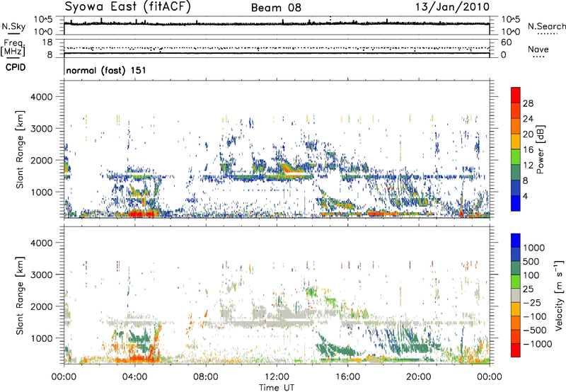Click the '2000' tick in the power panel
This screenshot has height=392, width=566.
coord(42,160)
